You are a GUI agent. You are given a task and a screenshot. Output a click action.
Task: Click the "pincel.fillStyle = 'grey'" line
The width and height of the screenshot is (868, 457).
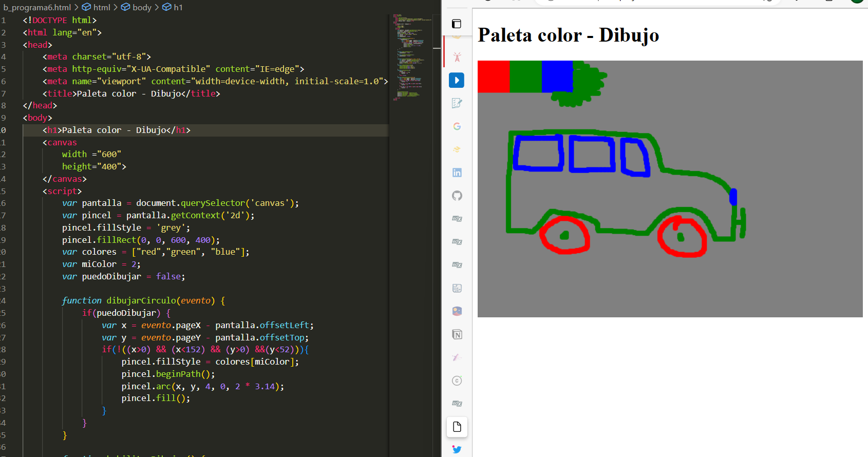click(126, 227)
